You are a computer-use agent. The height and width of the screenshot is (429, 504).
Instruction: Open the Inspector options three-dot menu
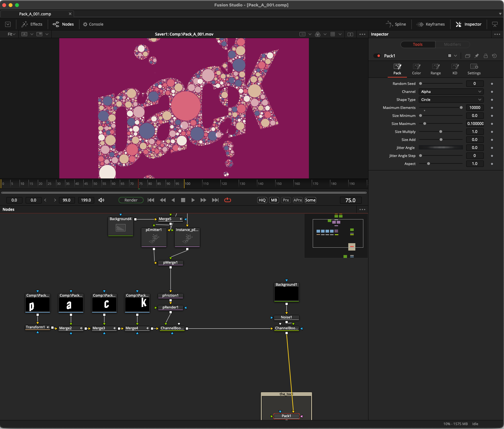point(497,34)
